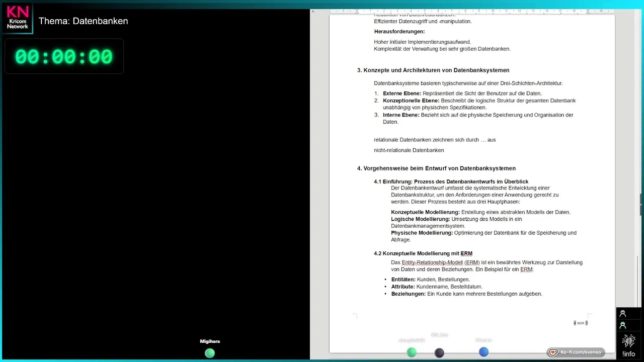Click the sentence about 'Drei-Schichten-Architektur'

[468, 83]
